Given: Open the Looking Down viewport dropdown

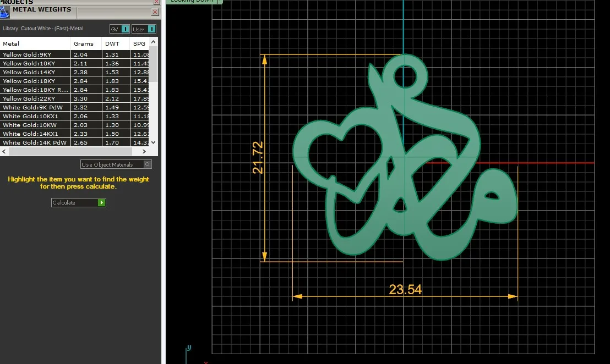Looking at the screenshot, I should point(220,2).
